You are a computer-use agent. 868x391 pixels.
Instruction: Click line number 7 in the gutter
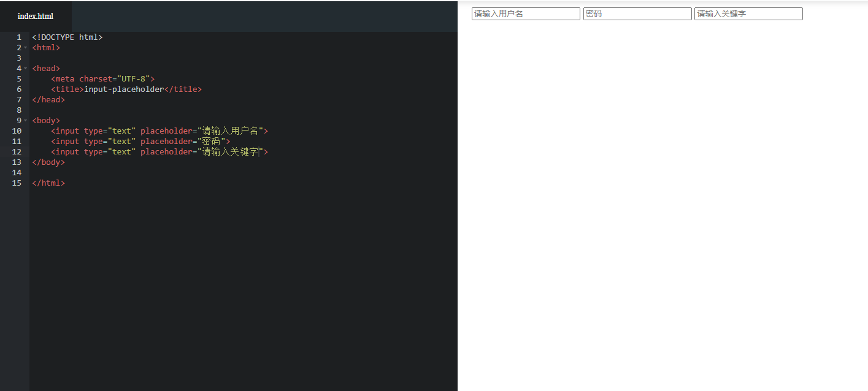pyautogui.click(x=19, y=99)
